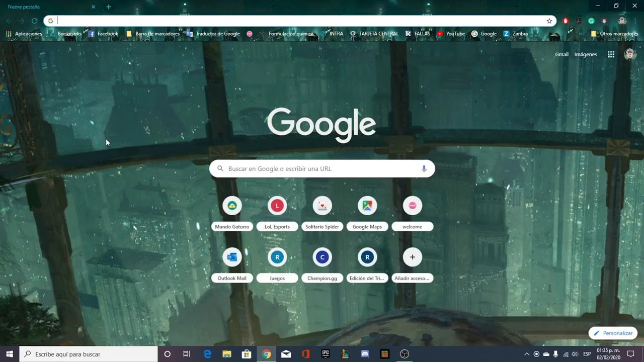This screenshot has width=644, height=362.
Task: Open the LoL Esports shortcut tile
Action: [277, 214]
